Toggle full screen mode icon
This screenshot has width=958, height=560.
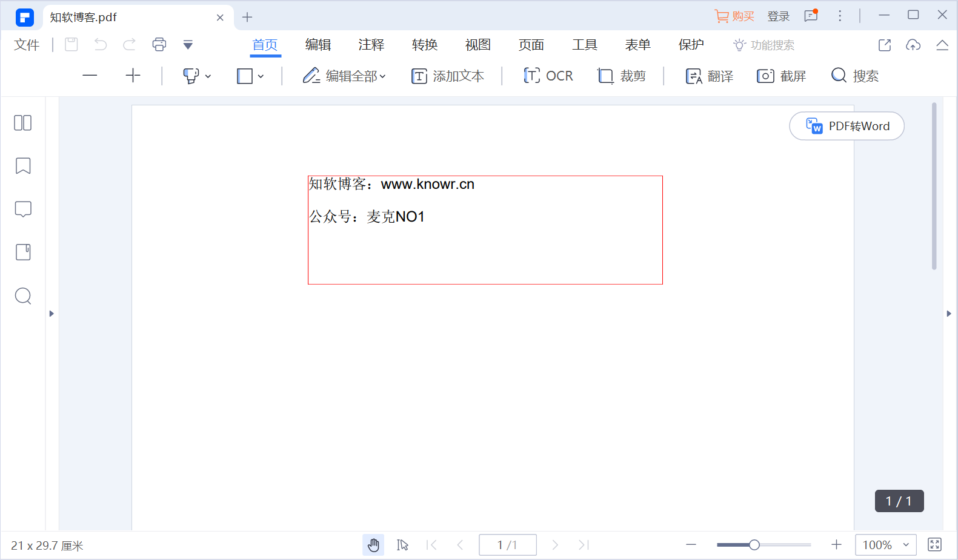click(935, 545)
